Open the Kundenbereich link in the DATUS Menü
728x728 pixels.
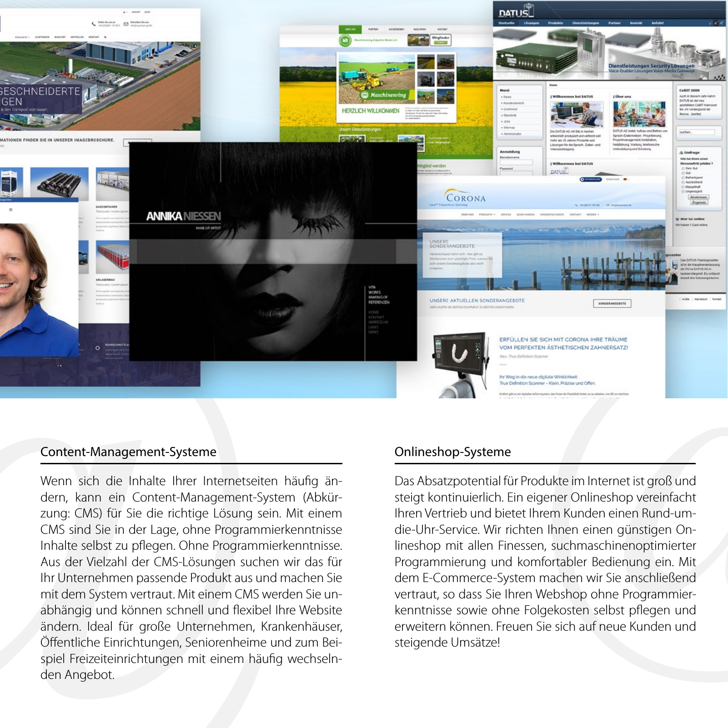tap(514, 103)
